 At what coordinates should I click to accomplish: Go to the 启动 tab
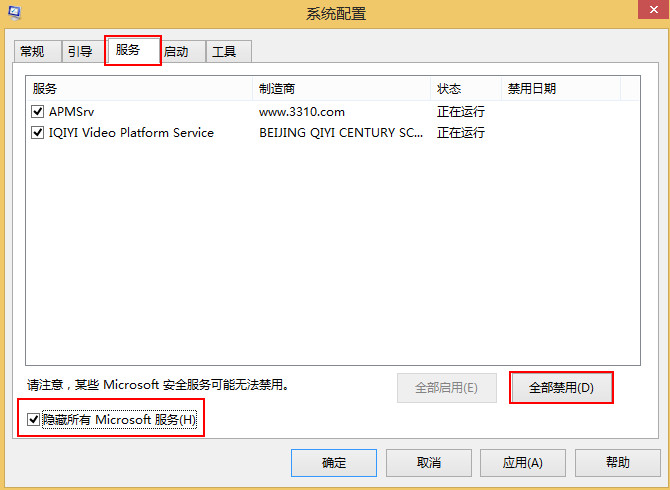(x=176, y=52)
